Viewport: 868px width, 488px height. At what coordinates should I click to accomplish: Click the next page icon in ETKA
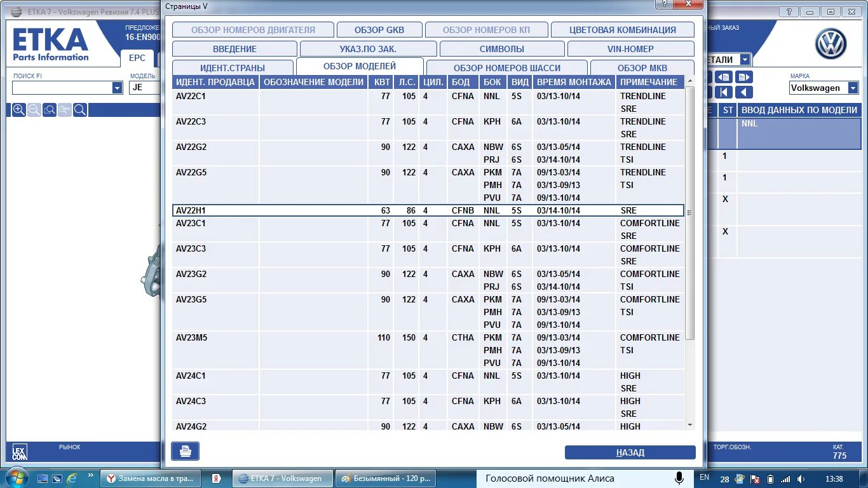pos(744,77)
